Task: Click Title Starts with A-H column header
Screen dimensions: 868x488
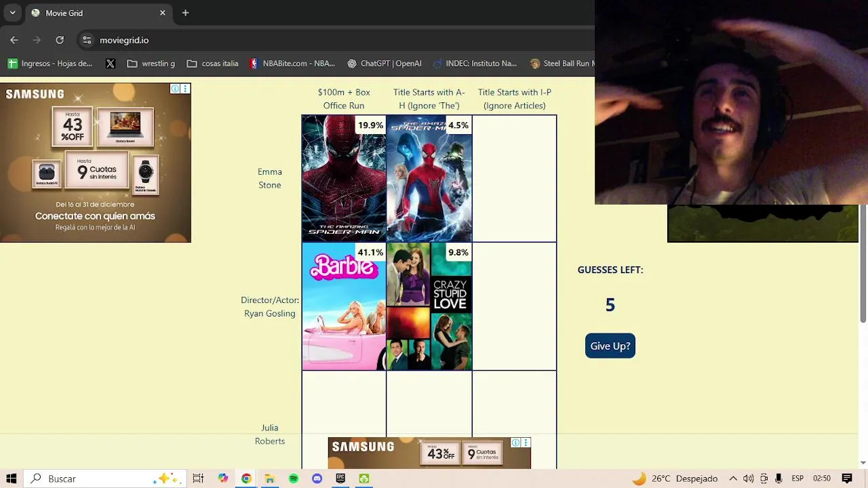Action: pos(429,99)
